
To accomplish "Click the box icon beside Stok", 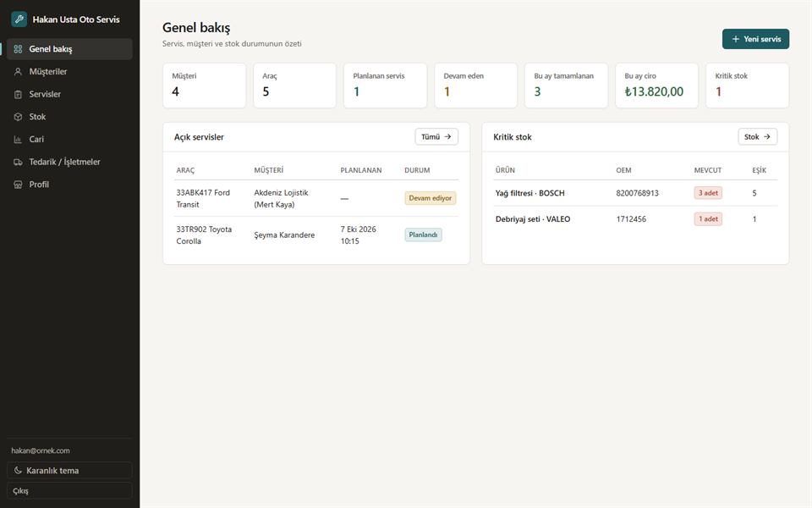I will pyautogui.click(x=18, y=117).
